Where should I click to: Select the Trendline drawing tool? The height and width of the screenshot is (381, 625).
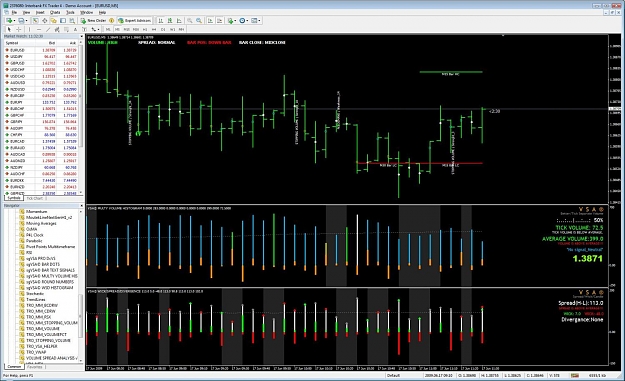click(x=48, y=29)
